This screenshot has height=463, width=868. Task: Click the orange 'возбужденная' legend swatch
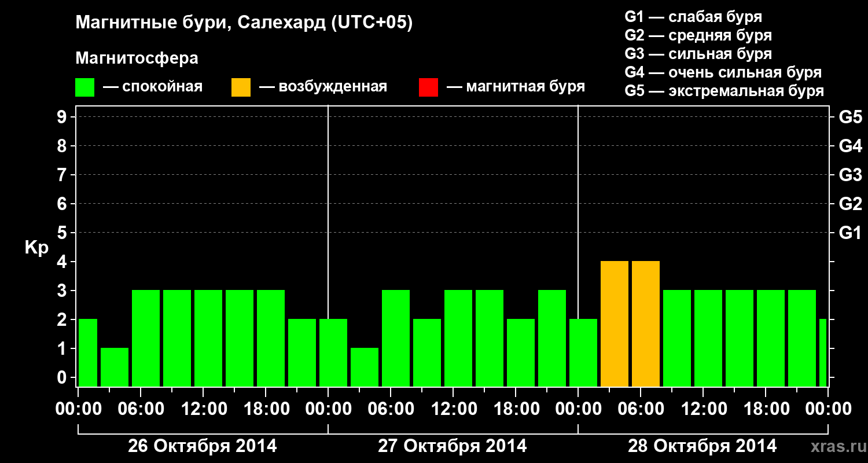241,87
